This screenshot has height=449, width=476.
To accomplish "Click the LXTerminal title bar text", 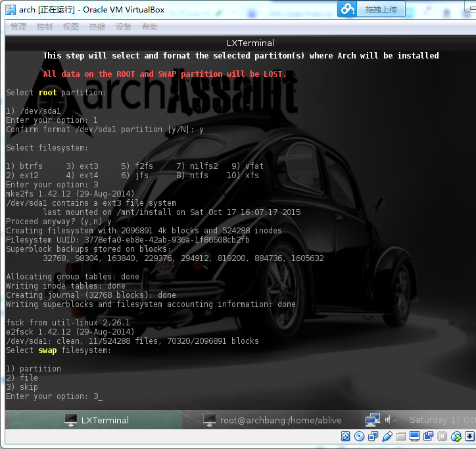I will 250,43.
